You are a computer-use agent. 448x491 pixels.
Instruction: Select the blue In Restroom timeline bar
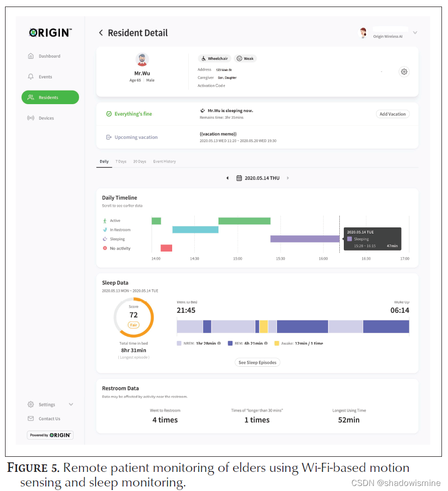point(195,229)
